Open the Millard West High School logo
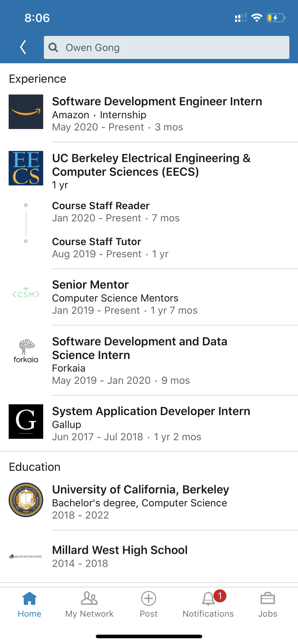Viewport: 298px width, 644px height. click(26, 556)
